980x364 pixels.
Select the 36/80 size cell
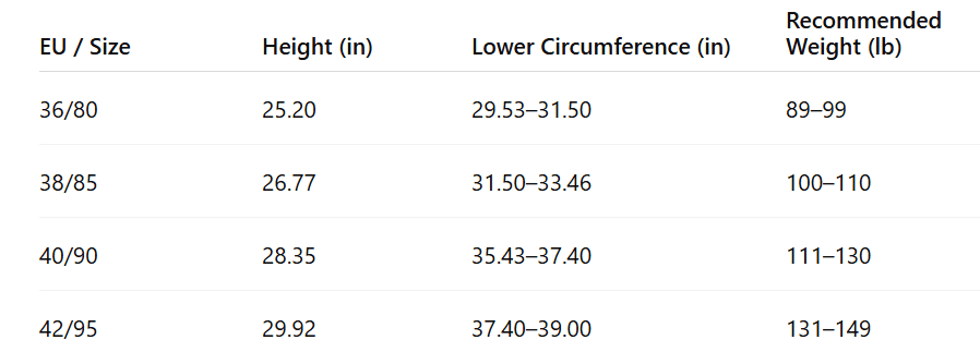(68, 110)
